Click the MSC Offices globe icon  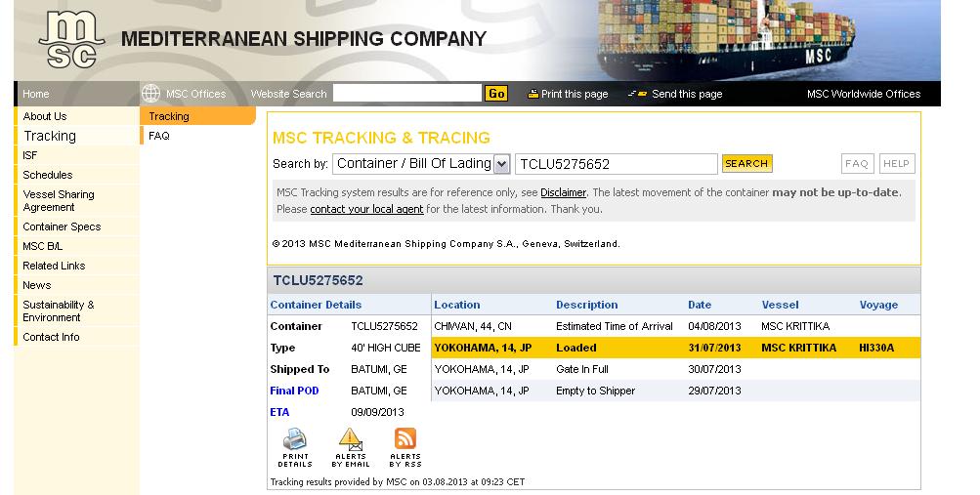click(150, 94)
